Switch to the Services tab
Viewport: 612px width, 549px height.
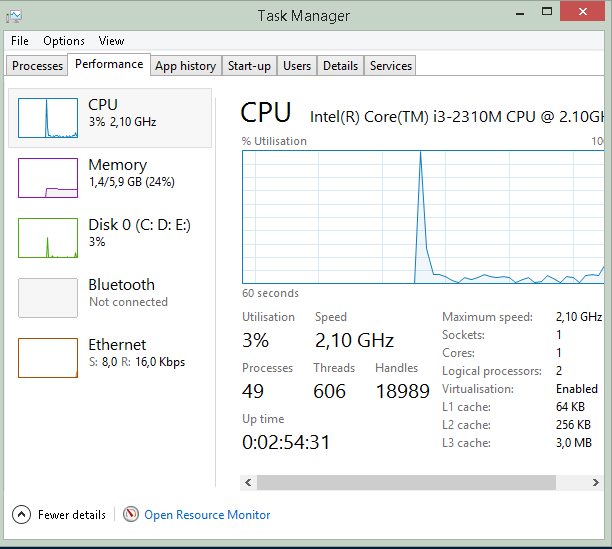pyautogui.click(x=390, y=66)
